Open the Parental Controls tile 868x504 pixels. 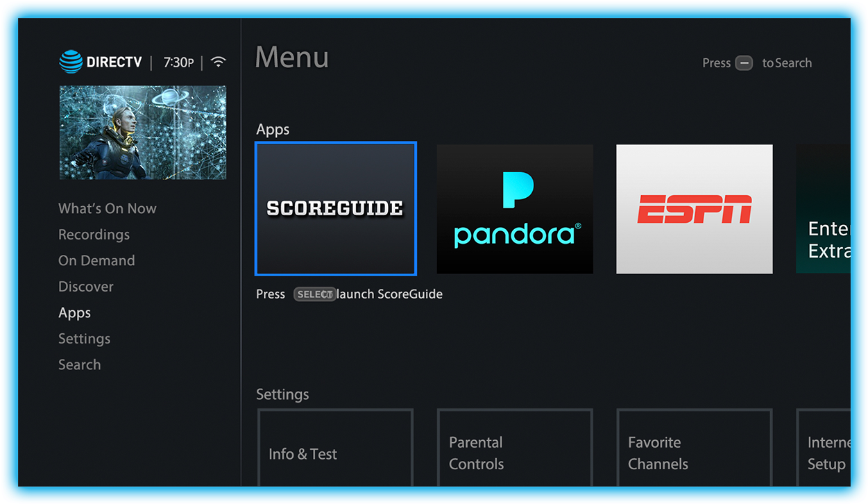[515, 448]
